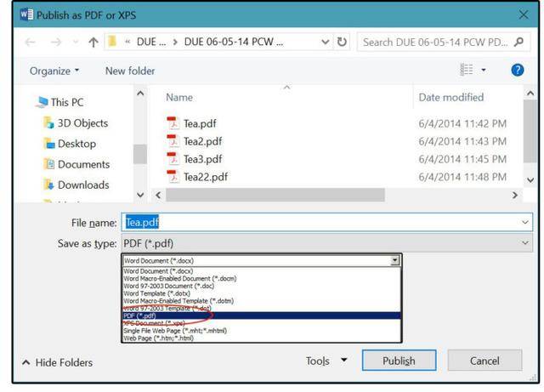Select the Tea2.pdf file
The image size is (544, 392).
pos(202,141)
